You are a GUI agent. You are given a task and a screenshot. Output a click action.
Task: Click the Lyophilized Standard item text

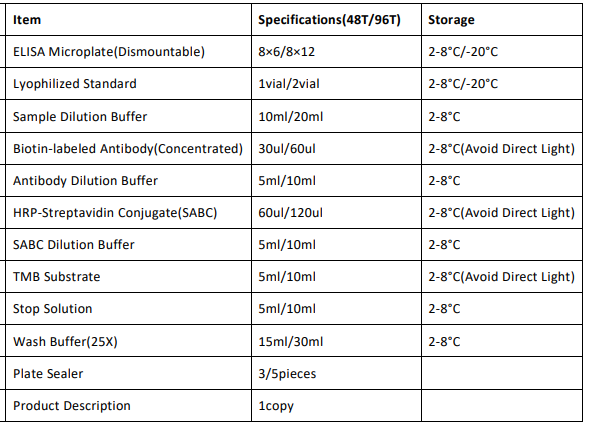pyautogui.click(x=75, y=83)
